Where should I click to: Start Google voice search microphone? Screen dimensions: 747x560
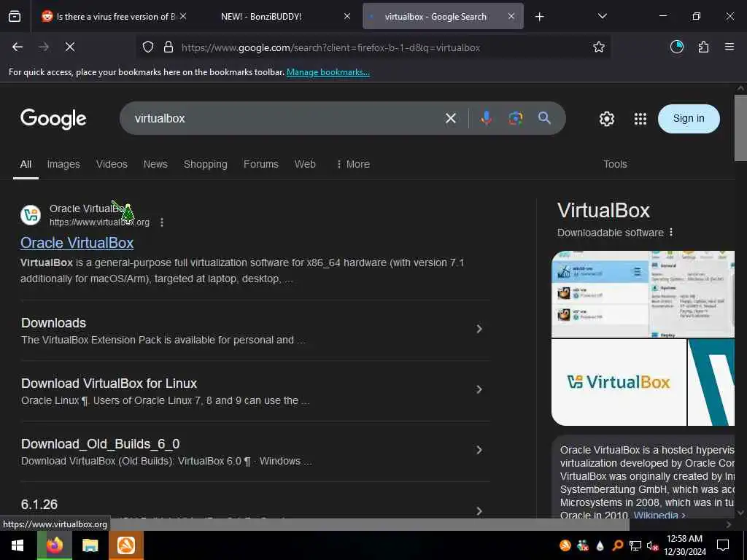pyautogui.click(x=486, y=118)
